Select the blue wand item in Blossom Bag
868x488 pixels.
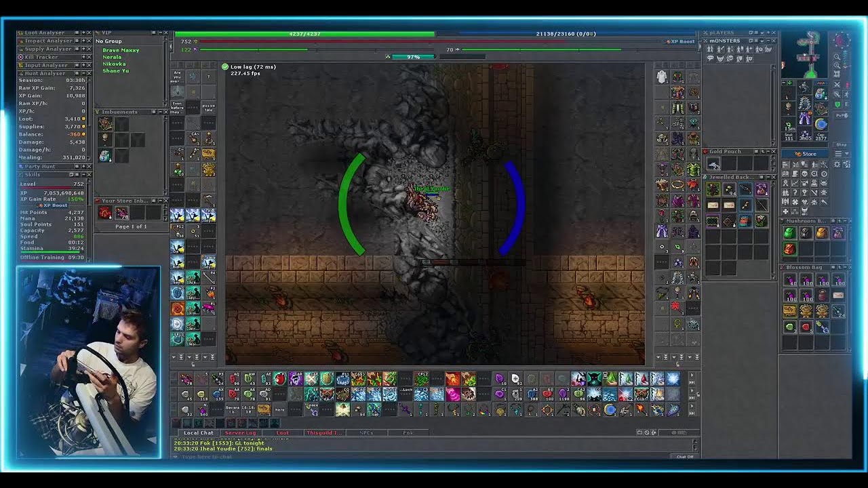[x=822, y=327]
